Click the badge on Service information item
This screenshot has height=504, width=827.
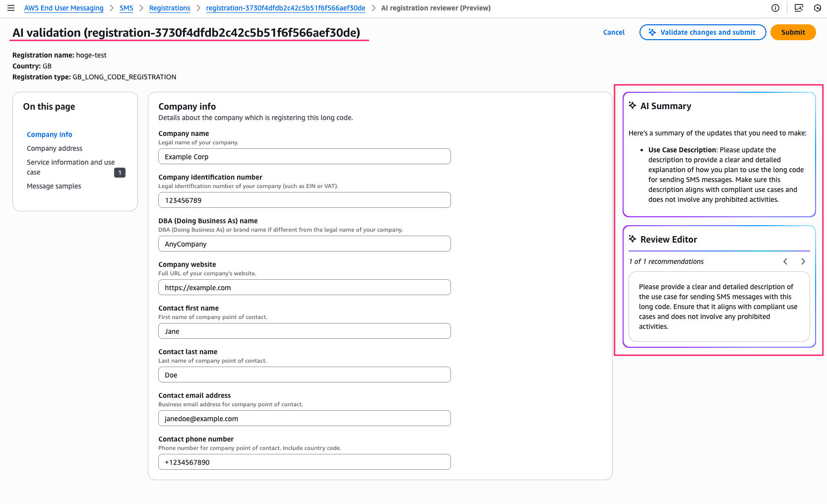120,173
